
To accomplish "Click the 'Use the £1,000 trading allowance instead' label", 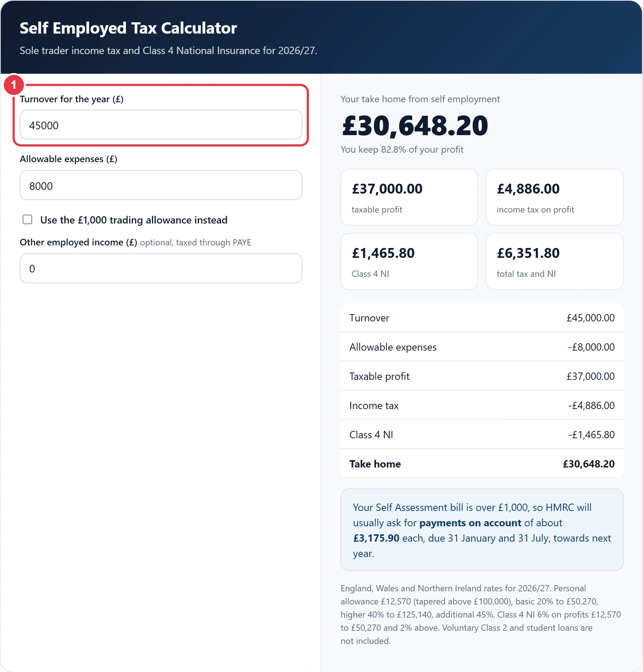I will [134, 220].
